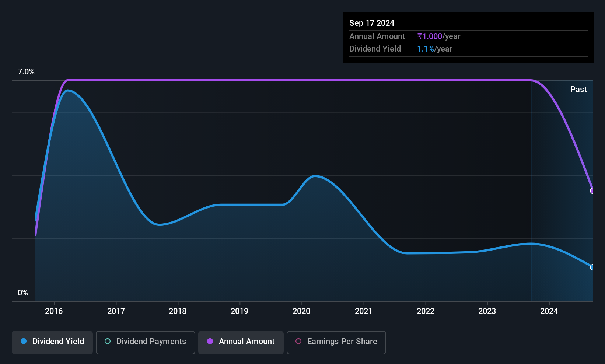The width and height of the screenshot is (605, 364).
Task: Click the teal Dividend Payments legend circle
Action: point(108,341)
